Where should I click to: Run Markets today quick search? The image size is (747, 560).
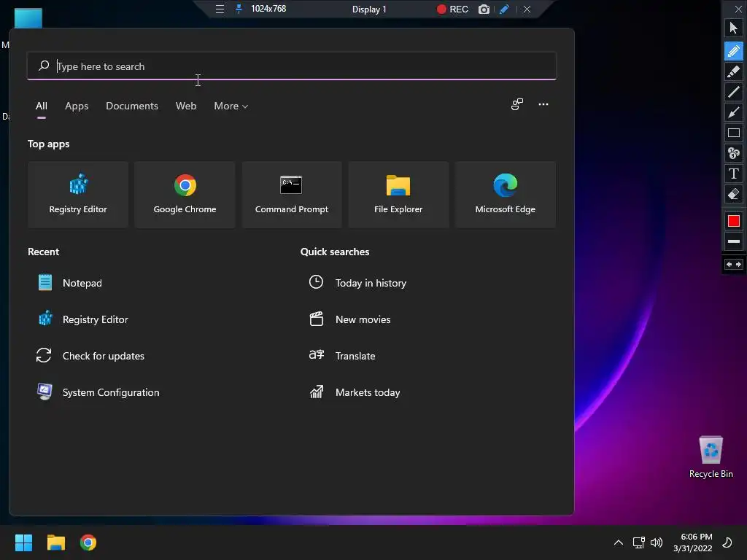[355, 392]
